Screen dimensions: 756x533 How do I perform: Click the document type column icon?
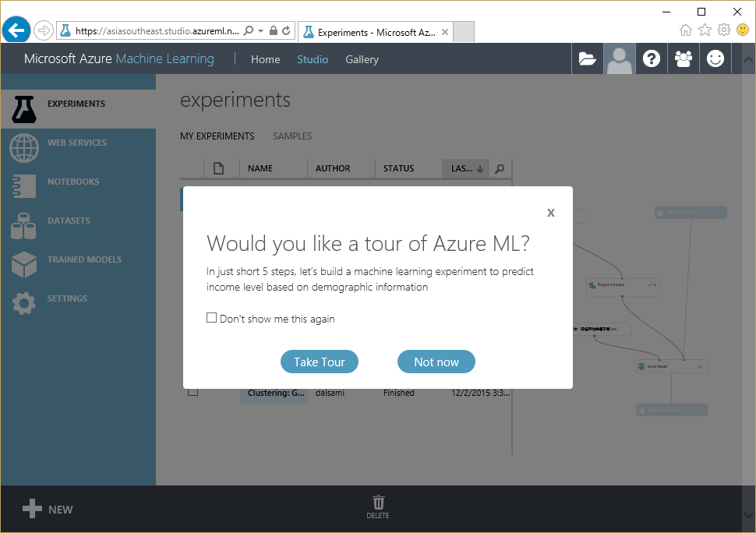point(218,168)
